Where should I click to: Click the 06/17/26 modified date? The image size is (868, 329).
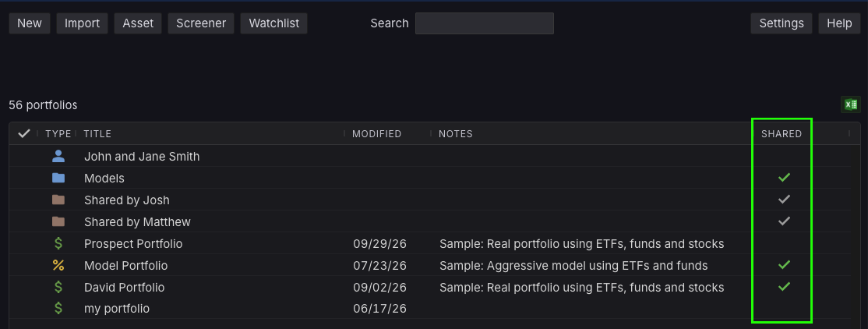379,309
